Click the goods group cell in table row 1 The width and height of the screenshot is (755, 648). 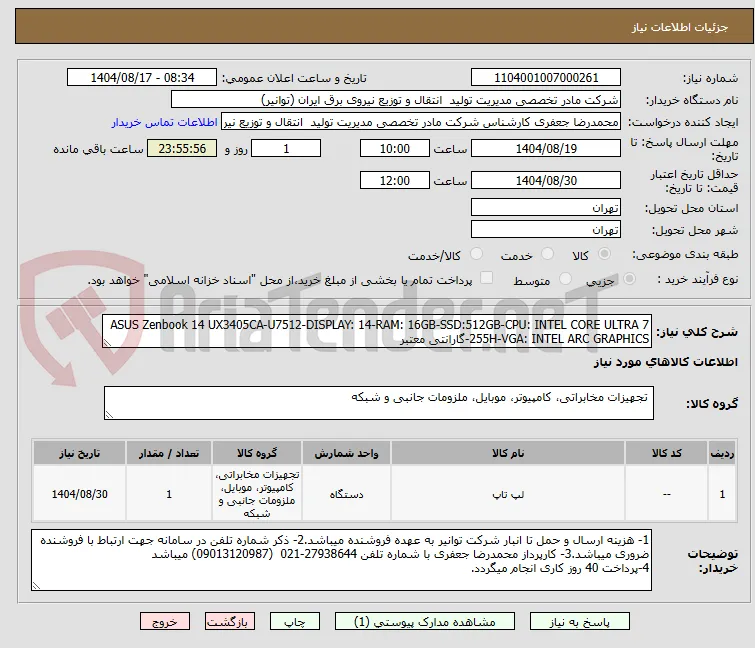[257, 494]
